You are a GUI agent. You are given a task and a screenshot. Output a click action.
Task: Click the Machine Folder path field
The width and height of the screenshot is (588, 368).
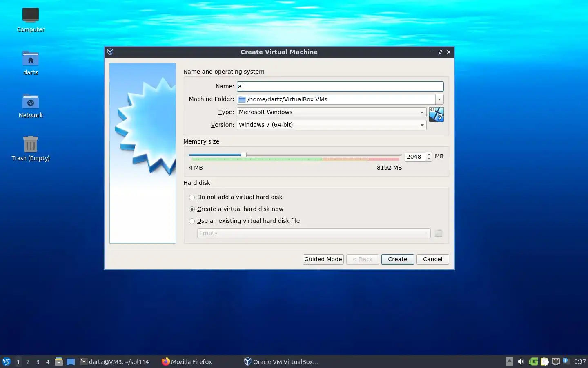coord(336,99)
